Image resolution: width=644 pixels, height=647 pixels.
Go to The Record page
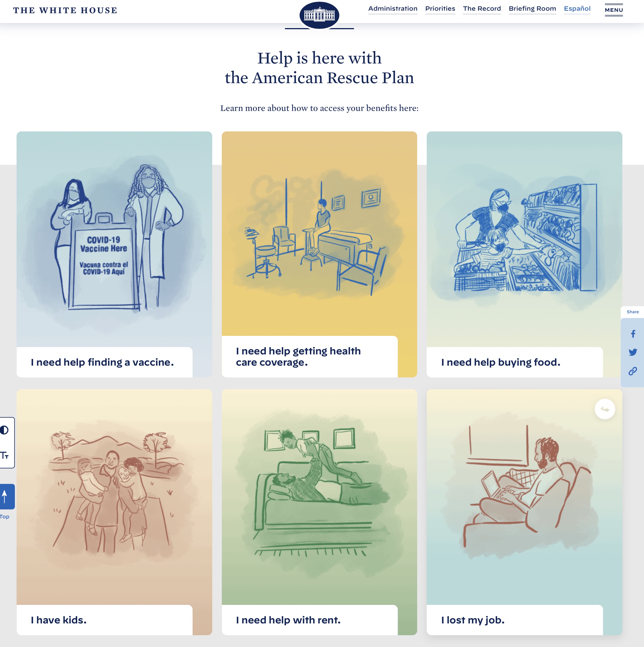tap(482, 9)
